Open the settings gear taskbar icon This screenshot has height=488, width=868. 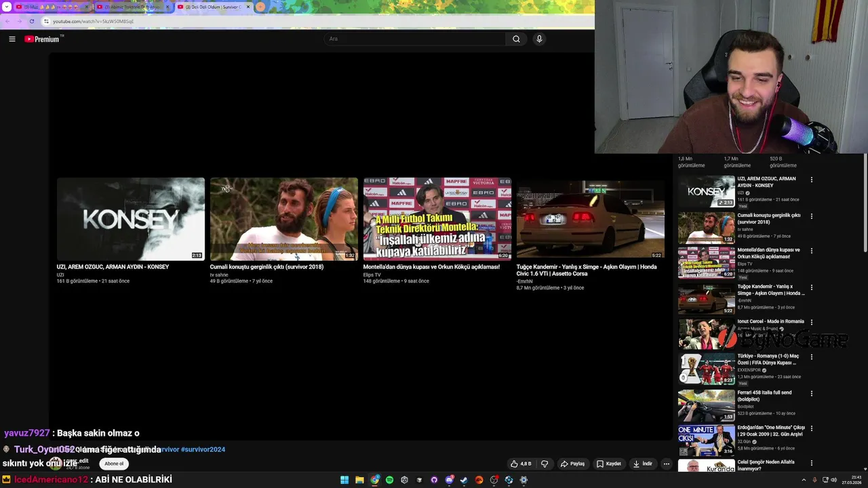point(524,480)
